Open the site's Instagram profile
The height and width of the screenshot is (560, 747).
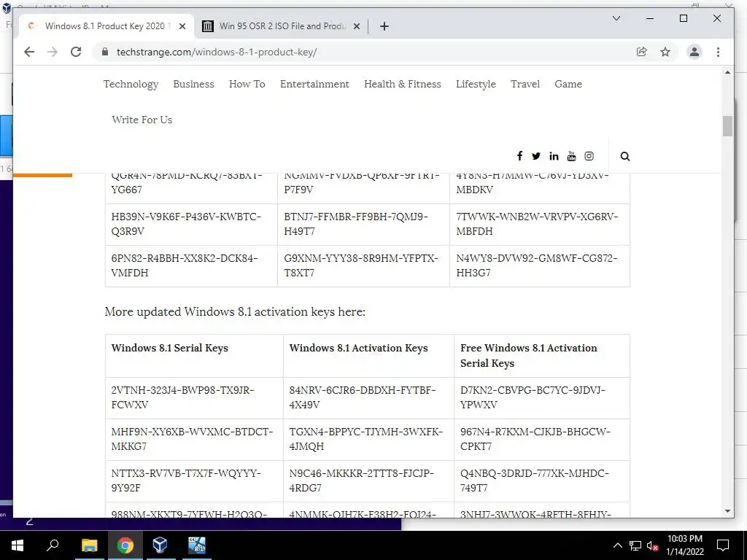pyautogui.click(x=589, y=156)
